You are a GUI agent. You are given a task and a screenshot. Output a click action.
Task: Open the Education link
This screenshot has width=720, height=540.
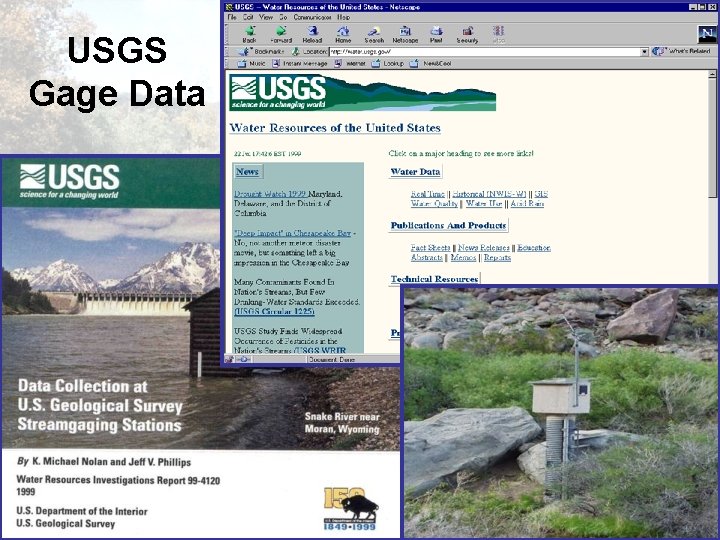coord(534,248)
